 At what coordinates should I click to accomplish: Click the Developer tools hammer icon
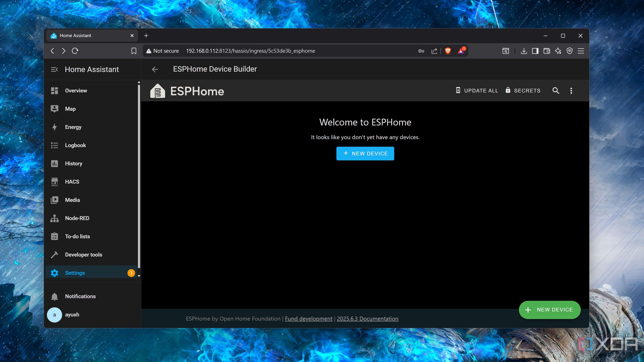pyautogui.click(x=54, y=255)
